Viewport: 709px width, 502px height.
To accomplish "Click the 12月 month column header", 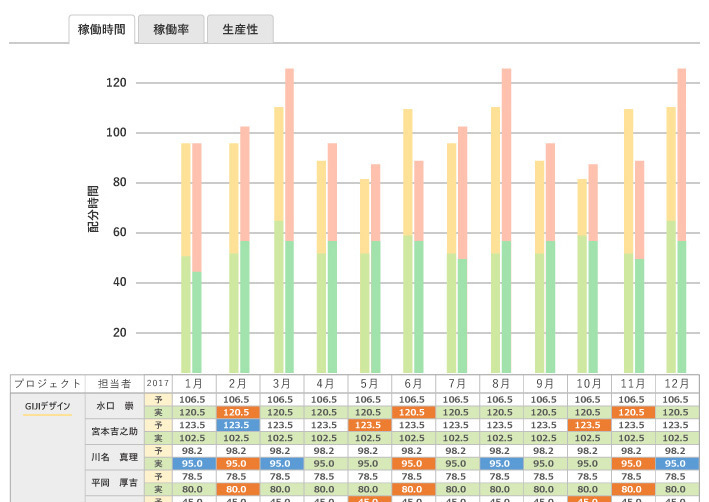I will (676, 383).
